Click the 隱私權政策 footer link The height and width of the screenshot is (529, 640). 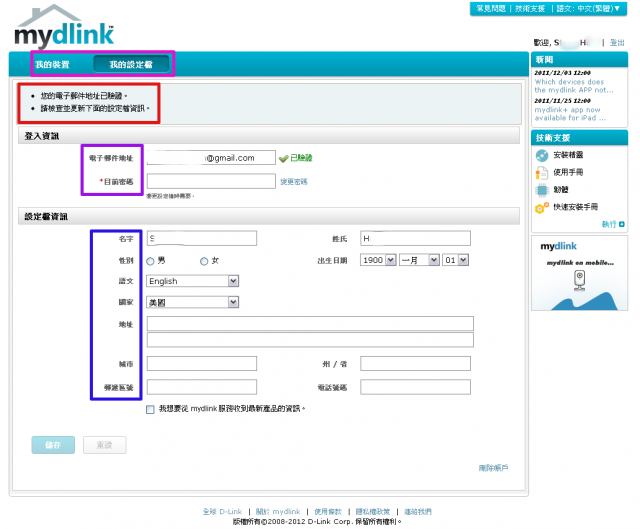pos(373,511)
